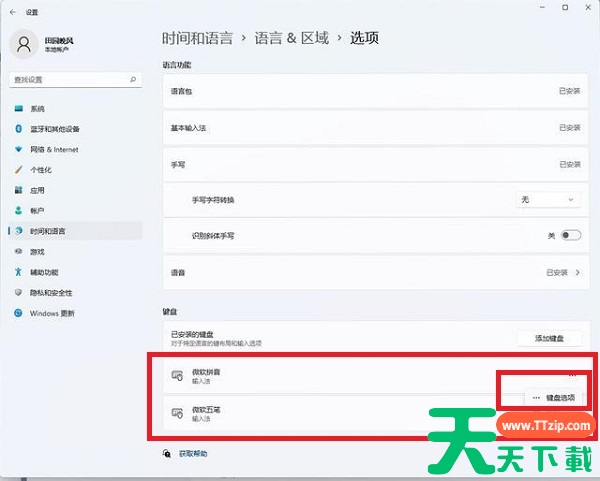Click the 应用 apps icon
Viewport: 600px width, 481px height.
[18, 190]
